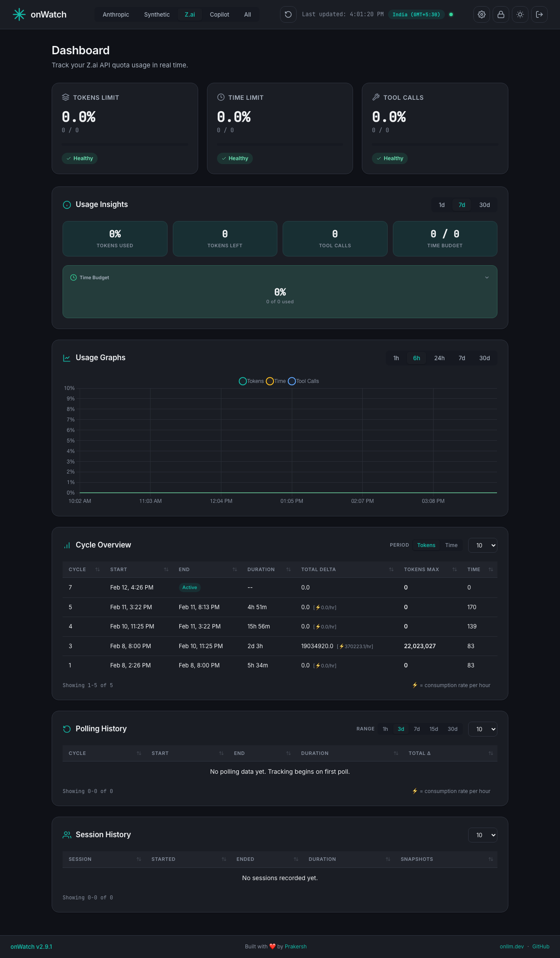Sort Cycle Overview by DURATION column
Viewport: 560px width, 958px height.
click(268, 569)
